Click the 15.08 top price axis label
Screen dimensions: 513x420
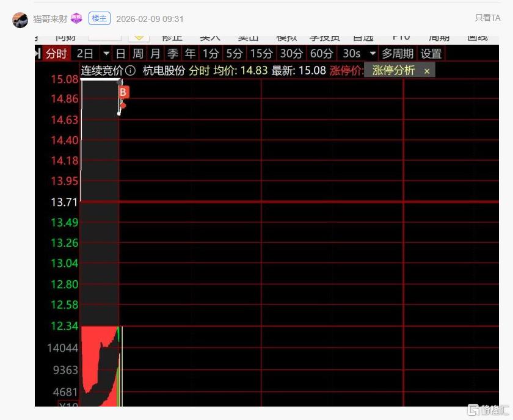pyautogui.click(x=65, y=79)
